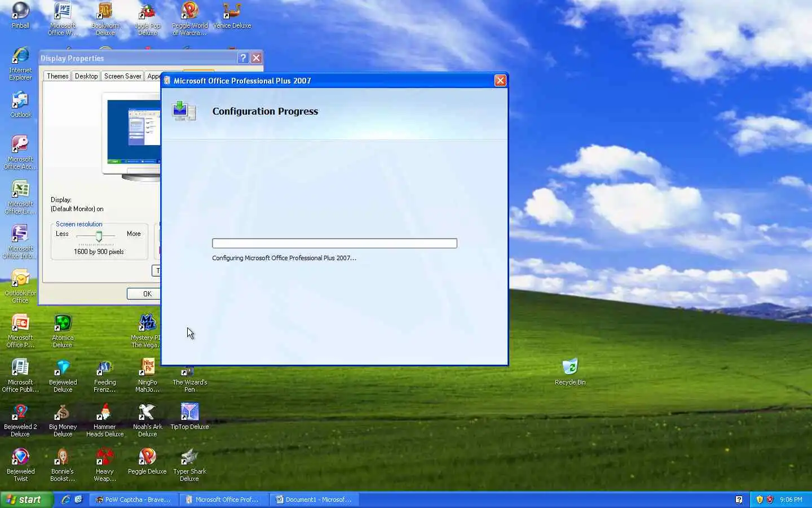
Task: Select the Peggle World of Warcraft icon
Action: [189, 18]
